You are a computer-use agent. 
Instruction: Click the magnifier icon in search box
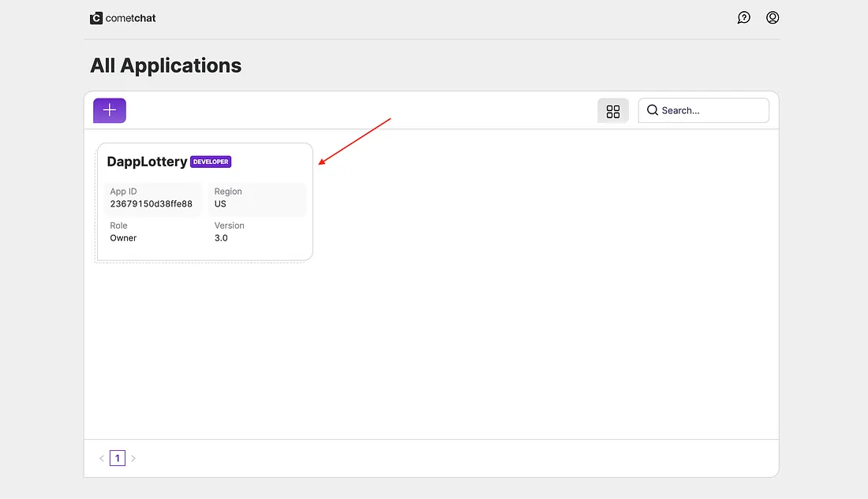click(653, 110)
